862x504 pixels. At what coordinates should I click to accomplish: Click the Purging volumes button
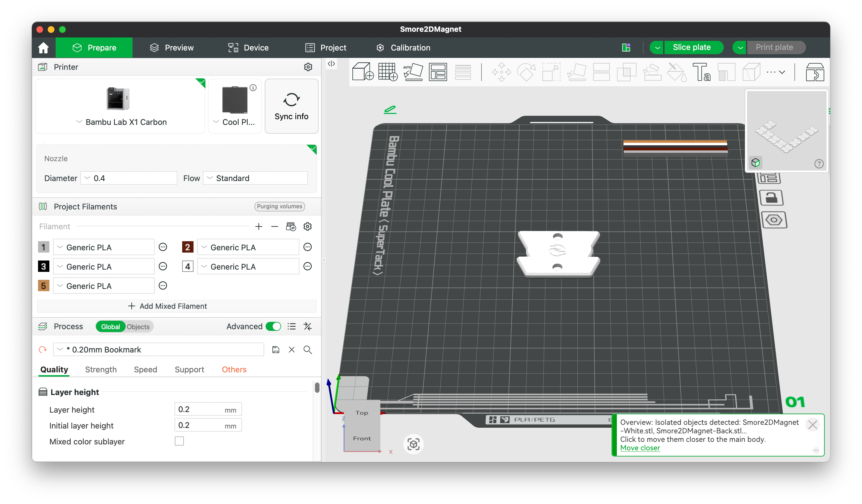279,206
